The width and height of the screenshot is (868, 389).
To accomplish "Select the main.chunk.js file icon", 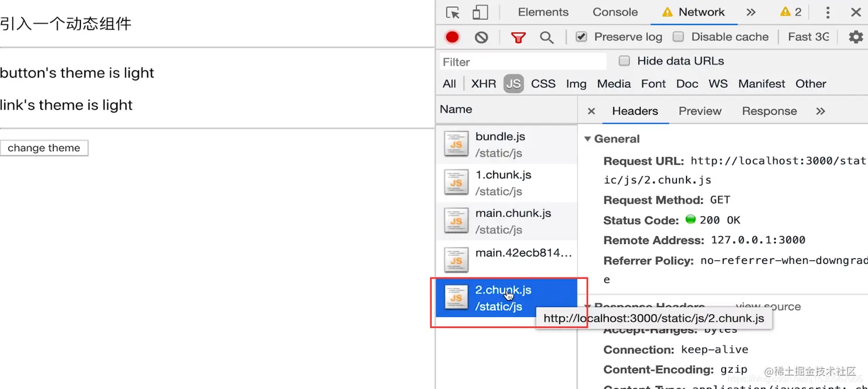I will (456, 220).
